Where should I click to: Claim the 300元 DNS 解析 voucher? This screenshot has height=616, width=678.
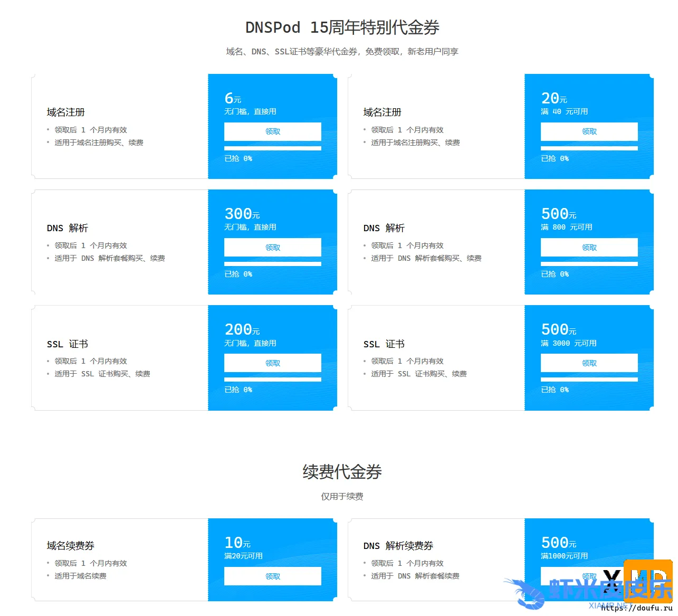(x=273, y=248)
